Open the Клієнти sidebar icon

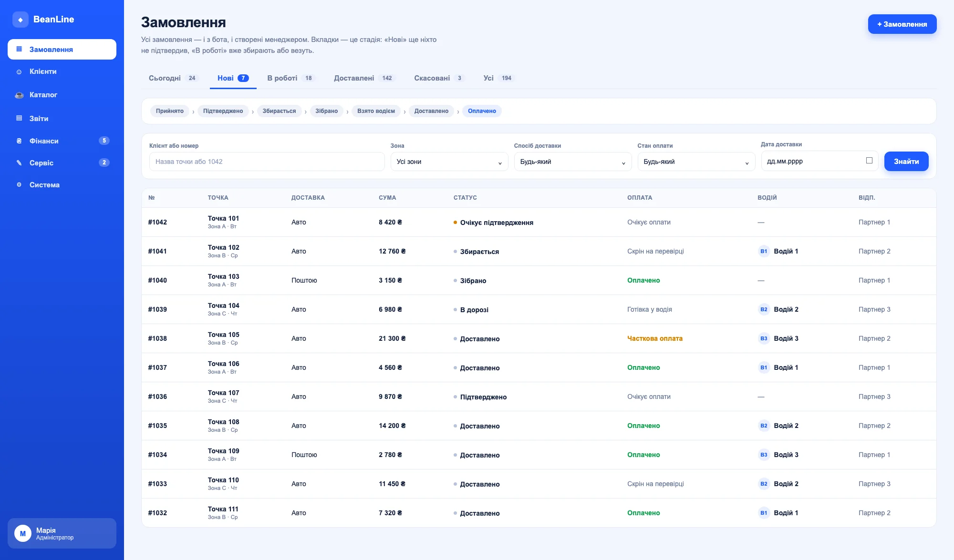click(x=19, y=72)
